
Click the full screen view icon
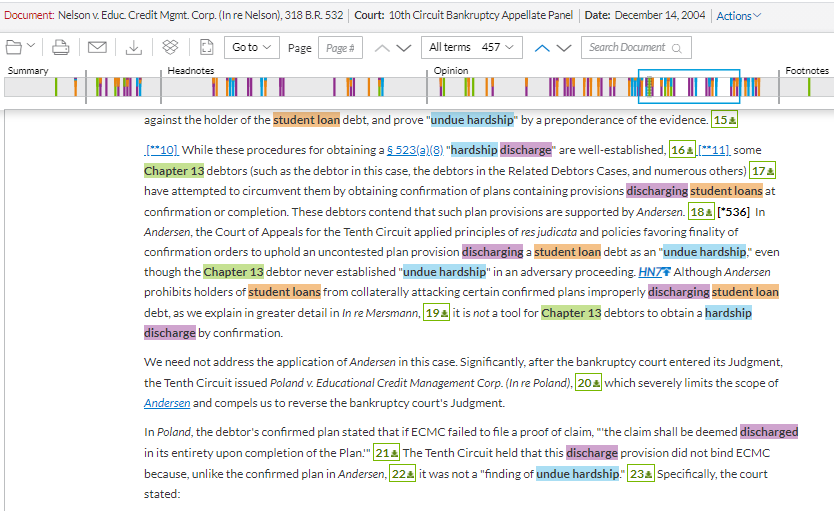[x=206, y=48]
